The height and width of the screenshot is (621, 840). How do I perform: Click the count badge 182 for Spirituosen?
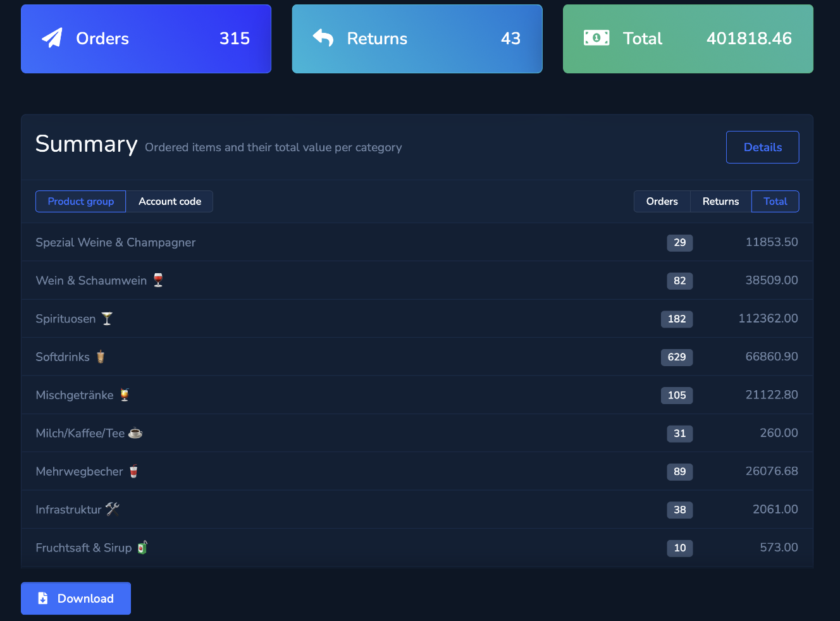[677, 319]
